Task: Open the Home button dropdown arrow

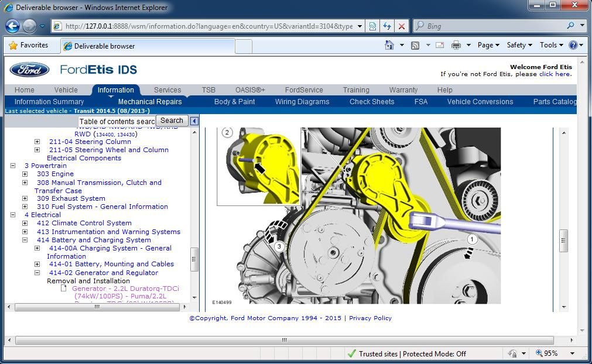Action: point(402,45)
